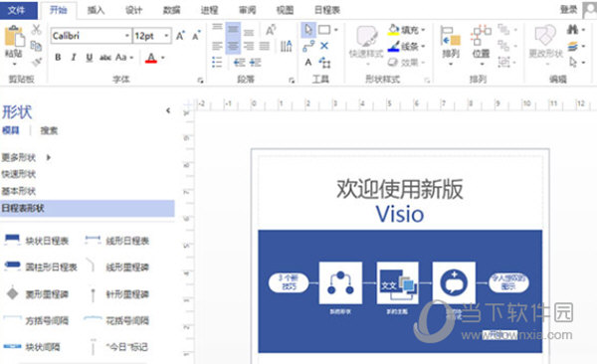Switch to the 数据 (Data) tab
This screenshot has height=364, width=597.
tap(171, 10)
